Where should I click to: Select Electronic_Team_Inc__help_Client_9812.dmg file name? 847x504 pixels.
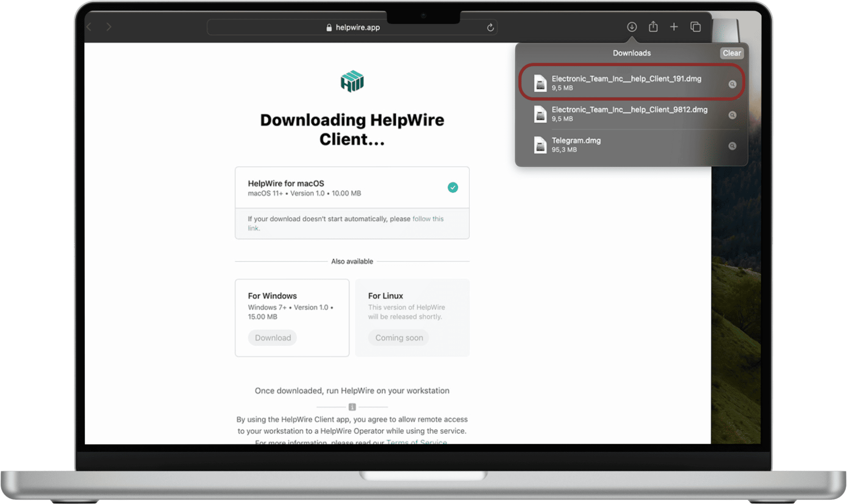pos(629,110)
